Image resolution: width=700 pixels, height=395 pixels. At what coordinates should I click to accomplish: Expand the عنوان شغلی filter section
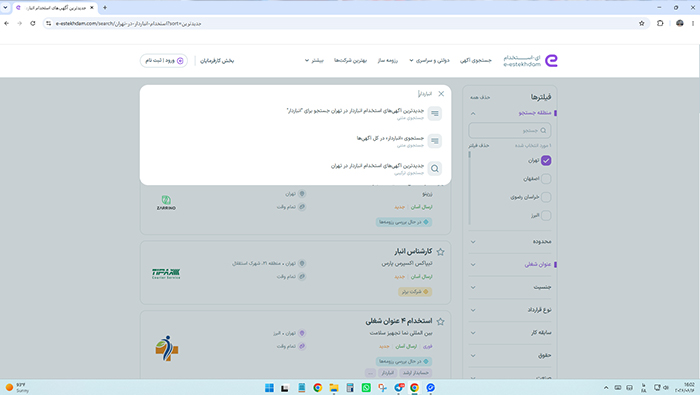click(473, 265)
